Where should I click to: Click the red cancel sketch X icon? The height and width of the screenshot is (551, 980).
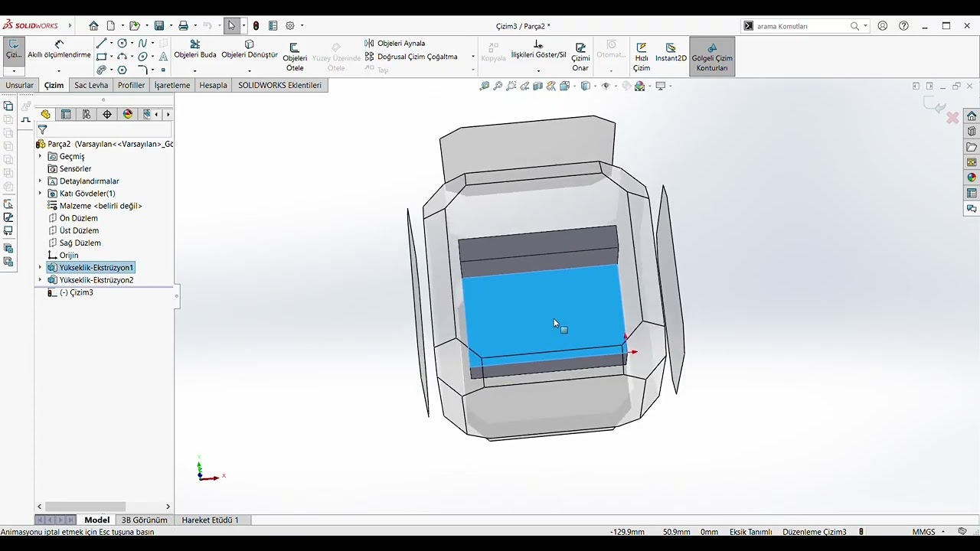pos(952,118)
